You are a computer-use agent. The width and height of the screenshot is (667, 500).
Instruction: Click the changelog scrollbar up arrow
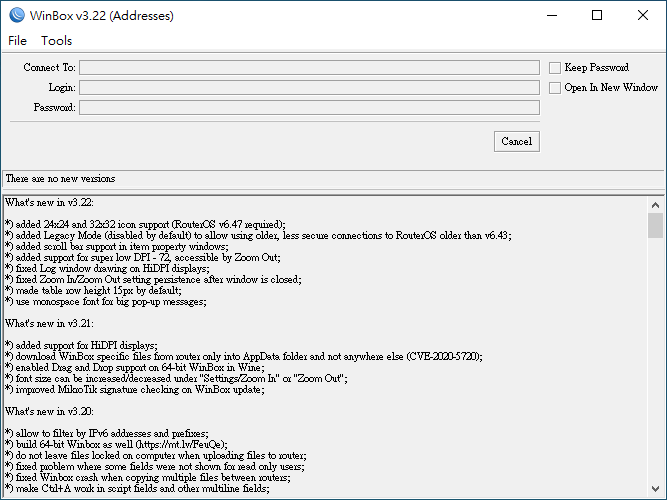click(x=655, y=205)
